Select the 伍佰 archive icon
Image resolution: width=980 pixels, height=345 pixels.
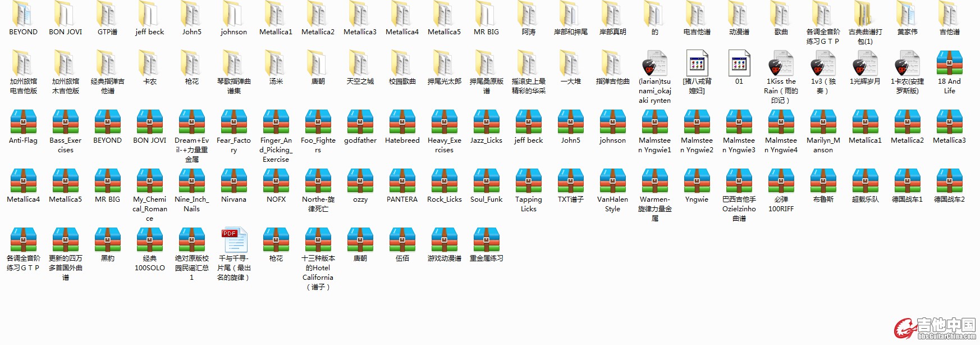(x=402, y=240)
